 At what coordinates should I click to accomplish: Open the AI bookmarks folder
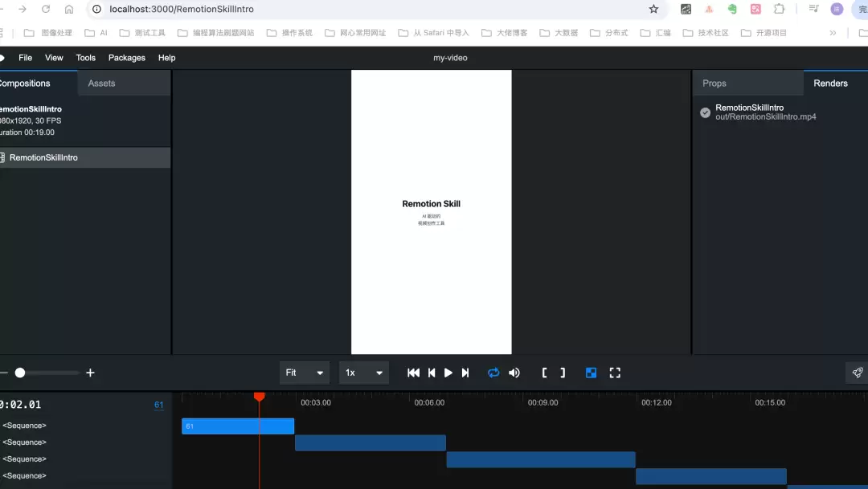96,33
